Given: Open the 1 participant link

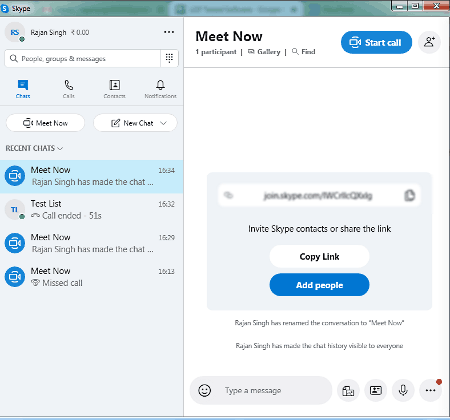Looking at the screenshot, I should pos(216,52).
